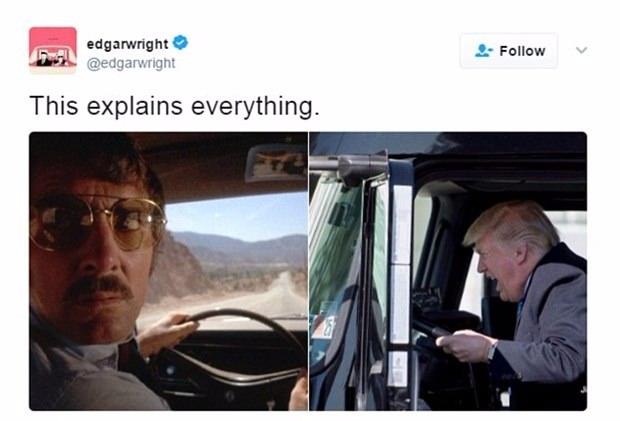
Task: Click the truck side mirror arm
Action: [x=348, y=165]
